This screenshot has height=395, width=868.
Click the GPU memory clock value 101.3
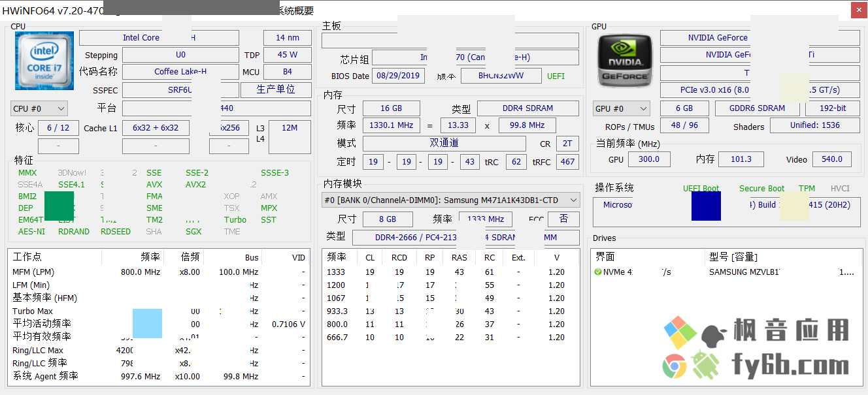point(741,159)
